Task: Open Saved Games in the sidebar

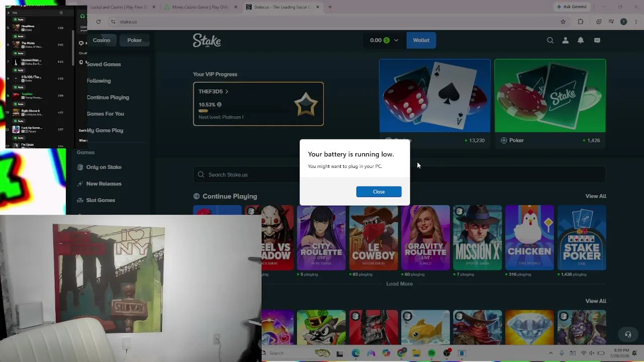Action: click(x=104, y=64)
